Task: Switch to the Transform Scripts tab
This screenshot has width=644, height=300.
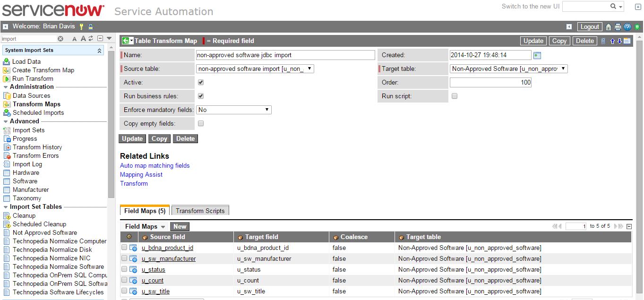Action: tap(200, 211)
